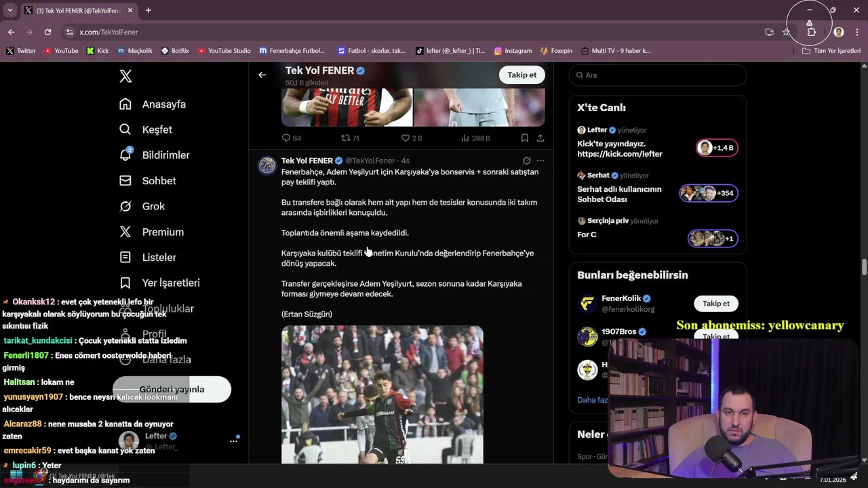868x488 pixels.
Task: Open YouTube Studio bookmark
Action: click(x=224, y=51)
